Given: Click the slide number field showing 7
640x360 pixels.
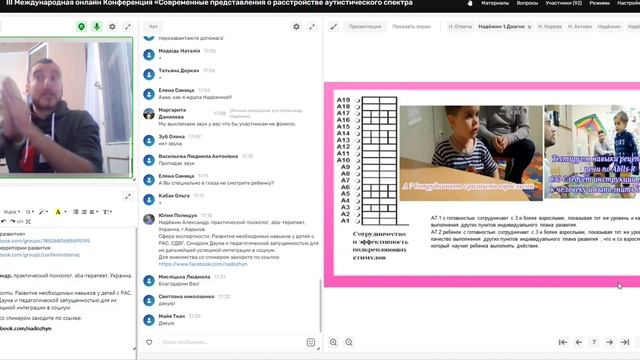Looking at the screenshot, I should pos(594,342).
